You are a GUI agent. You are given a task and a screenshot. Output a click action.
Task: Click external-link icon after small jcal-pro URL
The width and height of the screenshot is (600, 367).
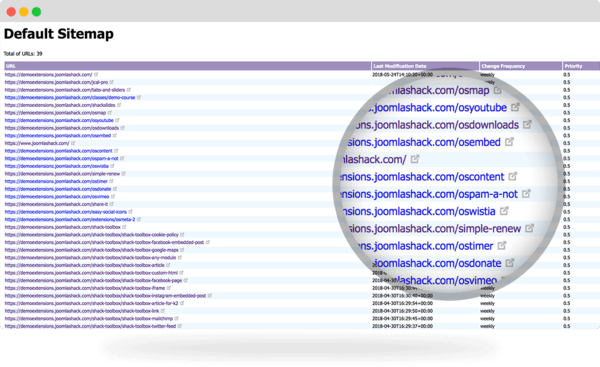112,82
